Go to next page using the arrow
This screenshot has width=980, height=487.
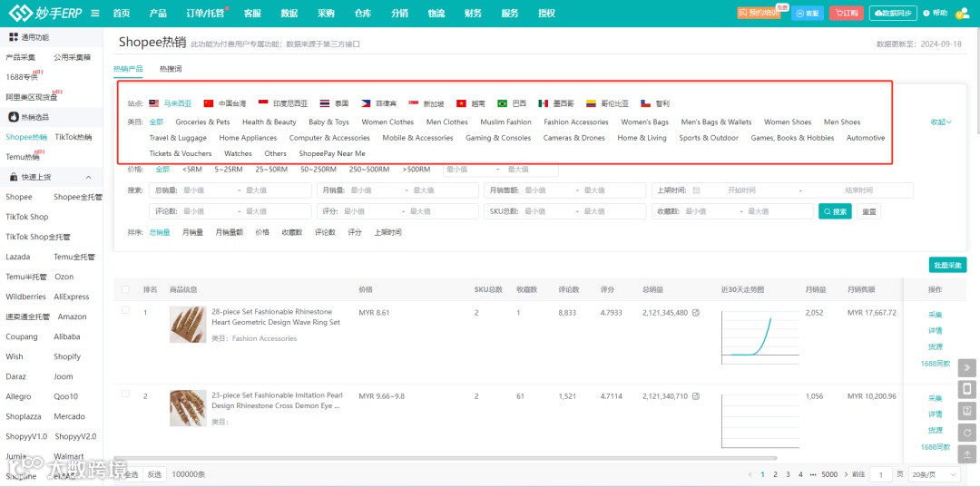coord(846,474)
